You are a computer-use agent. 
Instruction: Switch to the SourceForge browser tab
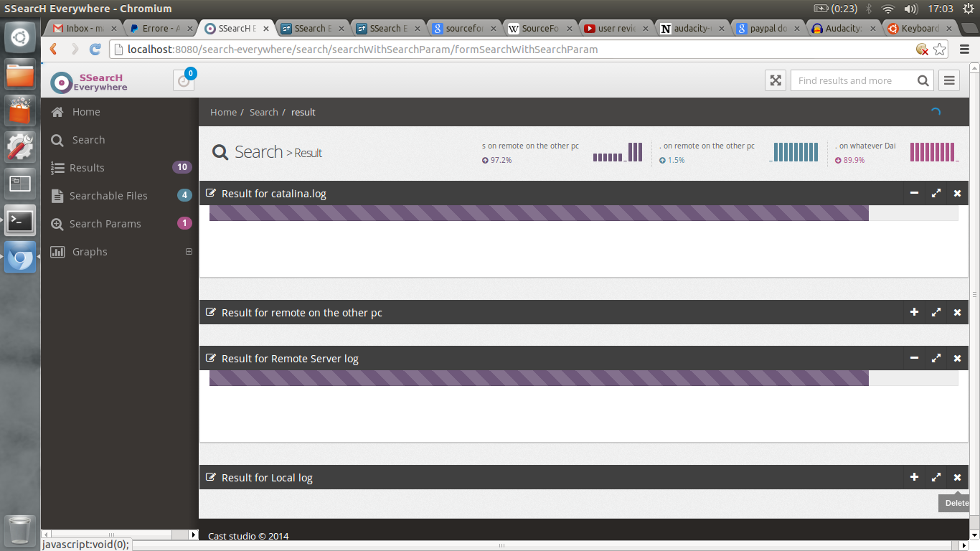click(538, 28)
